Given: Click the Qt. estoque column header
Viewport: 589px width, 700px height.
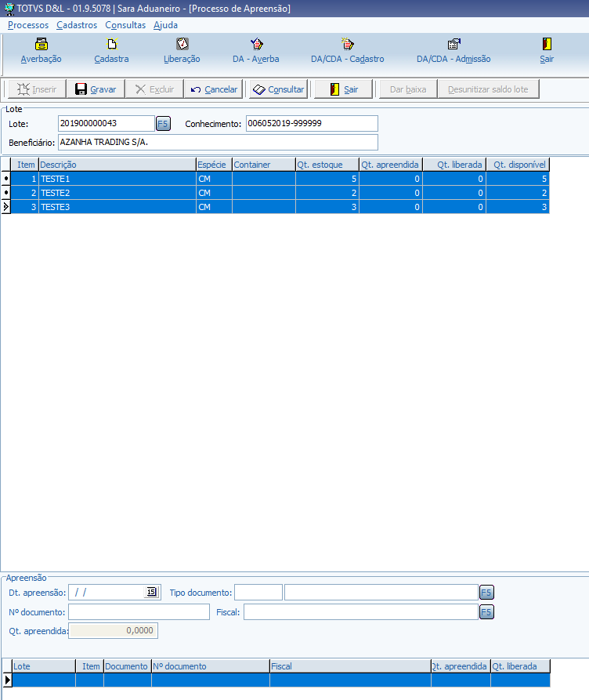Looking at the screenshot, I should click(327, 165).
